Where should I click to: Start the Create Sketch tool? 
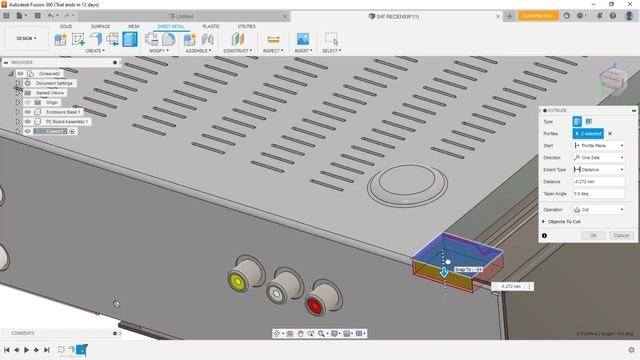78,39
